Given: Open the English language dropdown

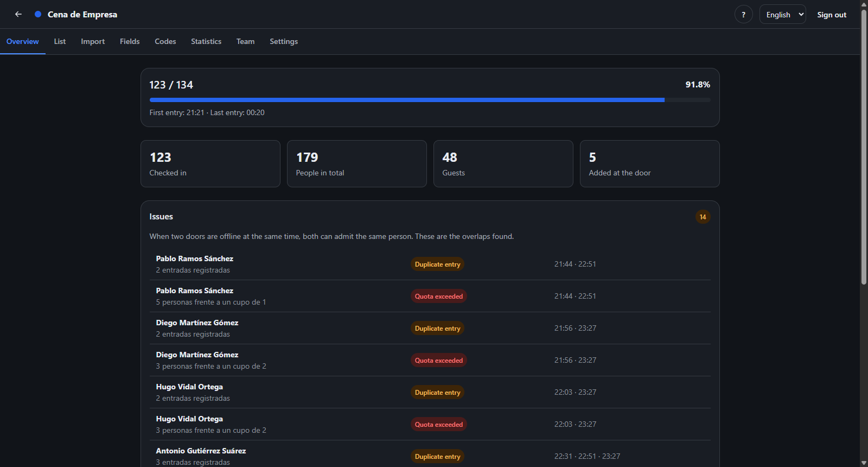Looking at the screenshot, I should pyautogui.click(x=782, y=15).
